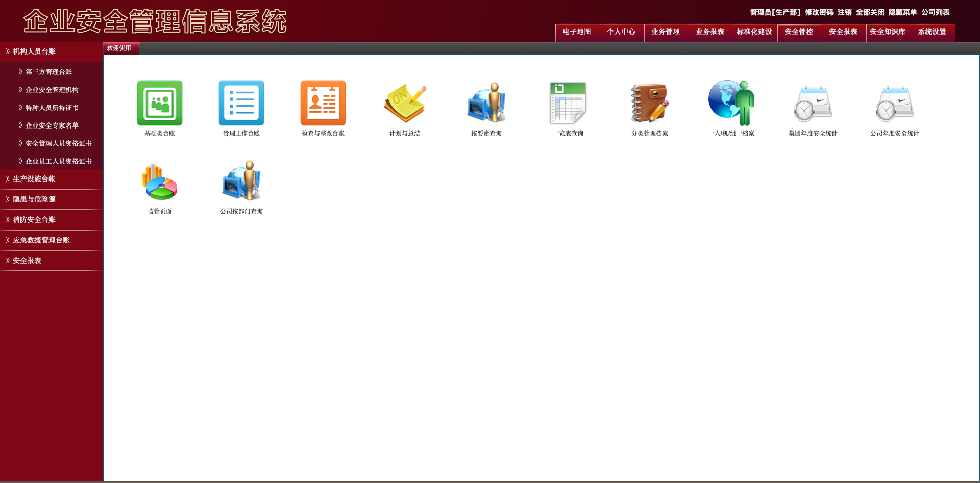The height and width of the screenshot is (483, 980).
Task: Open the 公司按部门查询 icon
Action: [x=241, y=182]
